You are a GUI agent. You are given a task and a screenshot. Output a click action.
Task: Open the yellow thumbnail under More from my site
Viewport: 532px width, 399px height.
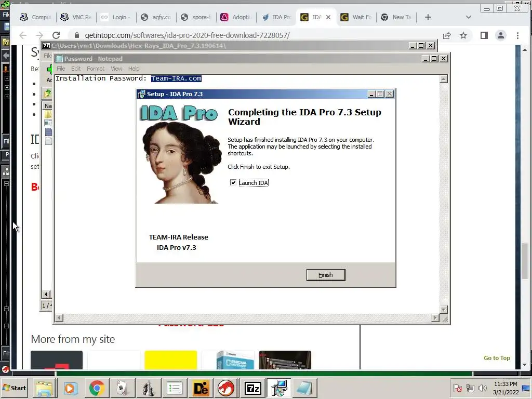(x=170, y=360)
